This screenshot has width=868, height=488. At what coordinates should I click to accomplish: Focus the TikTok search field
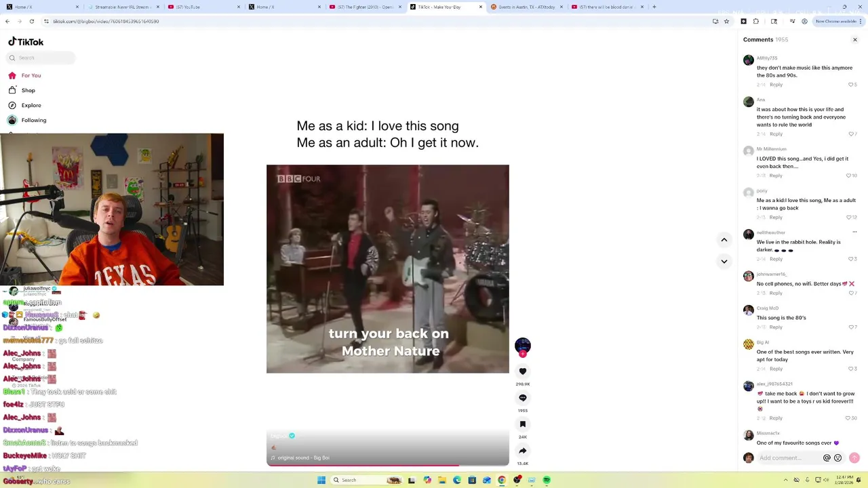(x=41, y=58)
